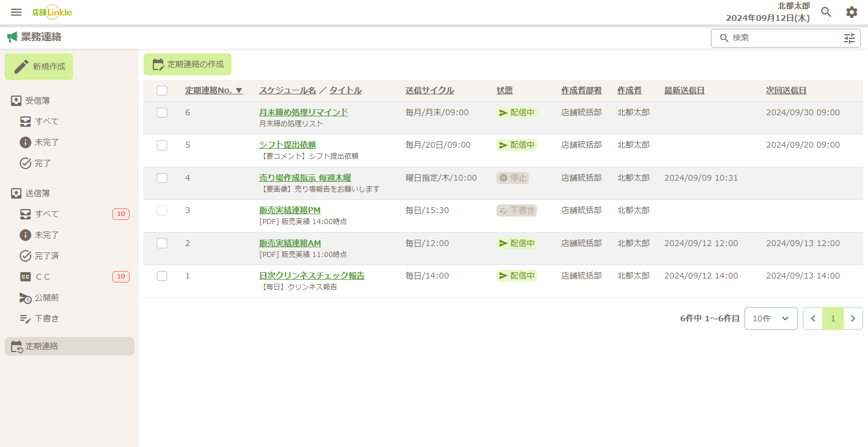Viewport: 868px width, 447px height.
Task: Sort by スケジュール名 column header
Action: 288,90
